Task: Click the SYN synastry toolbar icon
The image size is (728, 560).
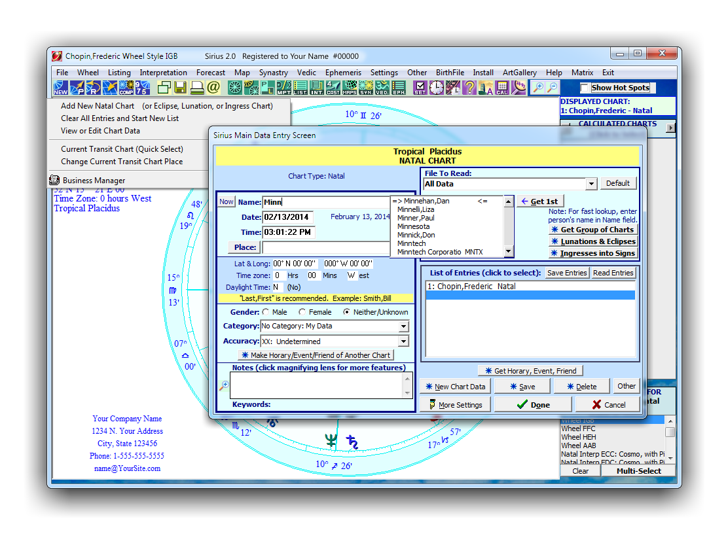Action: (x=366, y=88)
